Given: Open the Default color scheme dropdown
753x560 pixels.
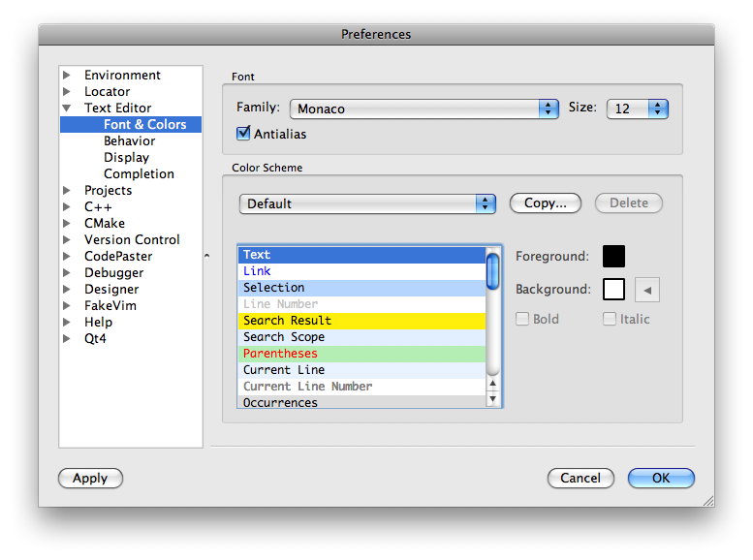Looking at the screenshot, I should [367, 203].
